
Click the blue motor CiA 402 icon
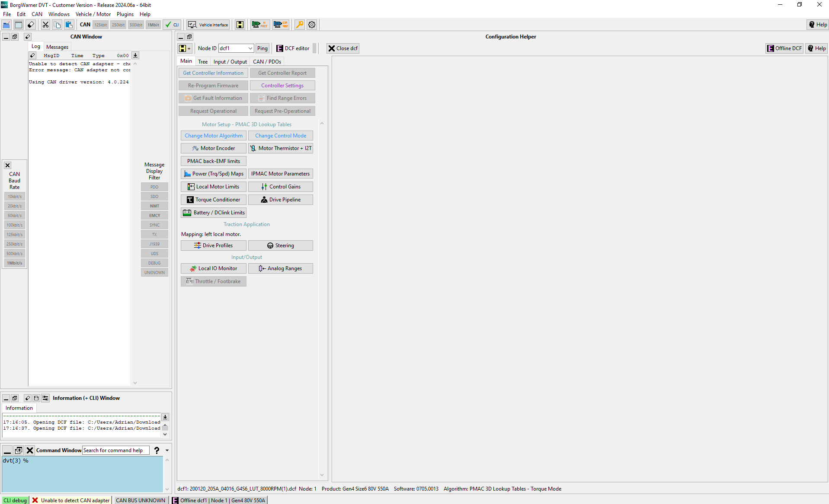pyautogui.click(x=281, y=25)
